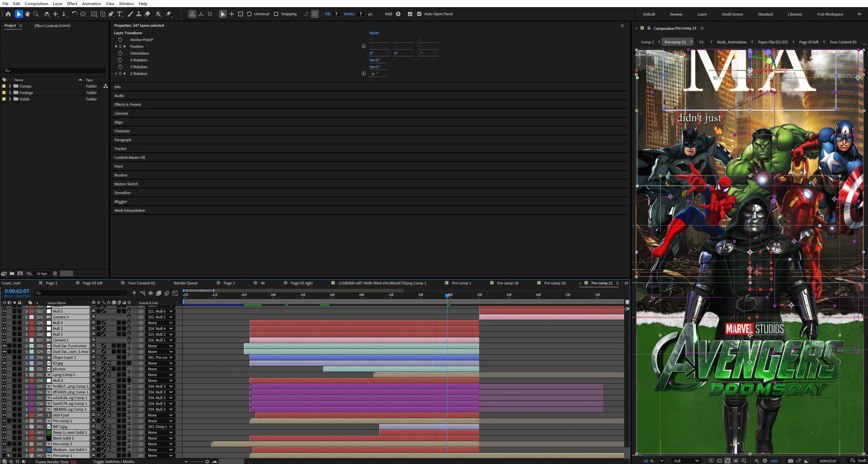The width and height of the screenshot is (868, 464).
Task: Delete selected project items with trash icon
Action: click(x=55, y=273)
